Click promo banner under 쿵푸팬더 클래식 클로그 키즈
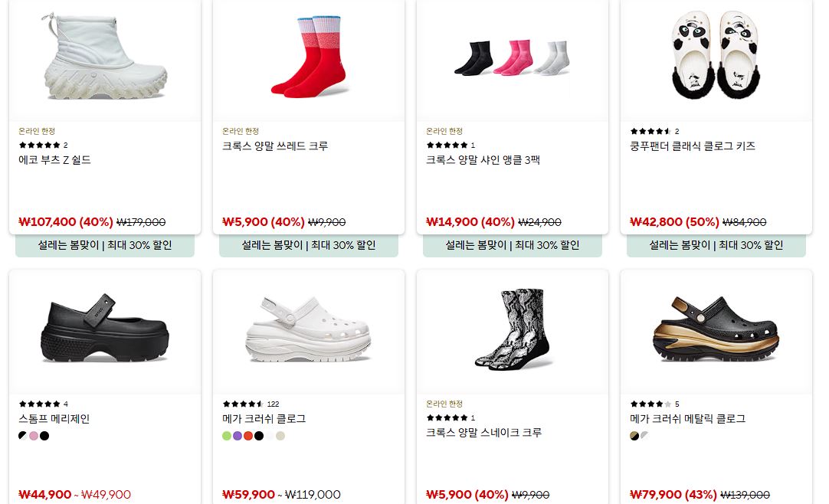 [x=716, y=245]
